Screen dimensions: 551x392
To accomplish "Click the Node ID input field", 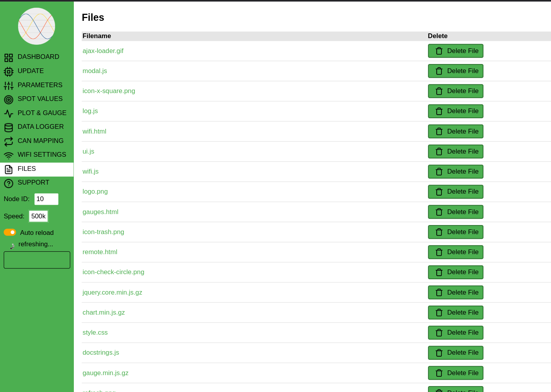I will [46, 199].
